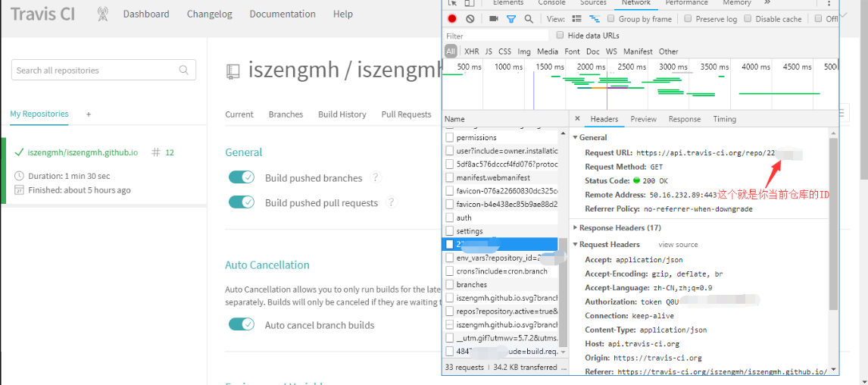Filter requests by WS type
The width and height of the screenshot is (868, 385).
[611, 52]
